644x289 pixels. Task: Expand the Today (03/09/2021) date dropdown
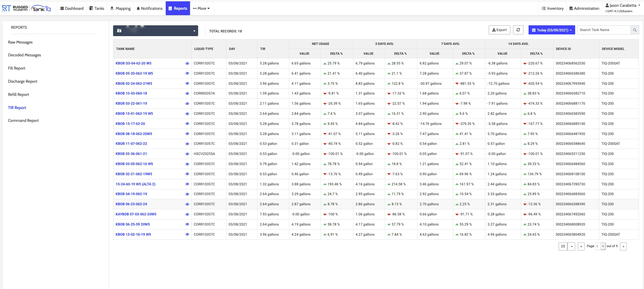tap(552, 30)
